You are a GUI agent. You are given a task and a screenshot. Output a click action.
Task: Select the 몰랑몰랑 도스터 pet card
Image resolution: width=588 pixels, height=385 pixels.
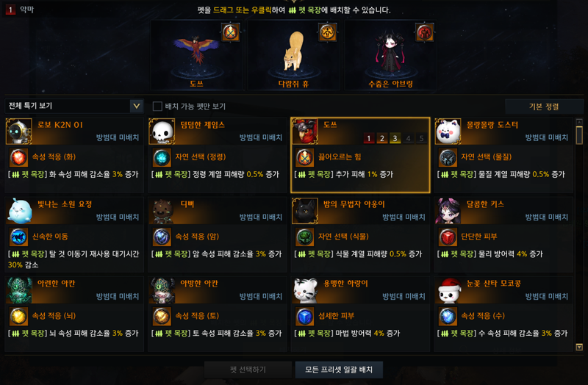503,155
